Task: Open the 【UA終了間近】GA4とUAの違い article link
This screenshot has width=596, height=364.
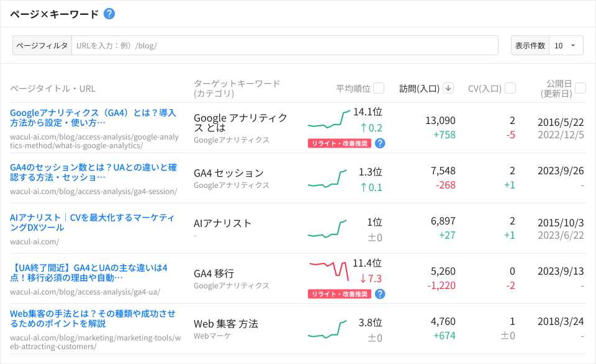Action: (89, 273)
